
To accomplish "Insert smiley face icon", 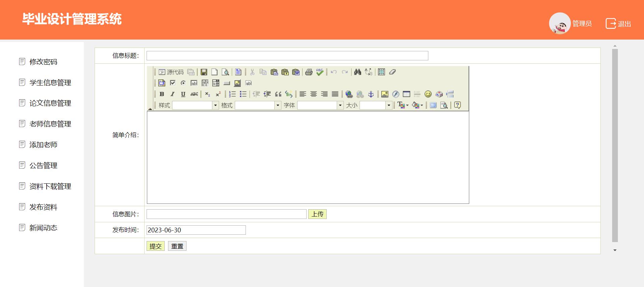I will point(428,94).
